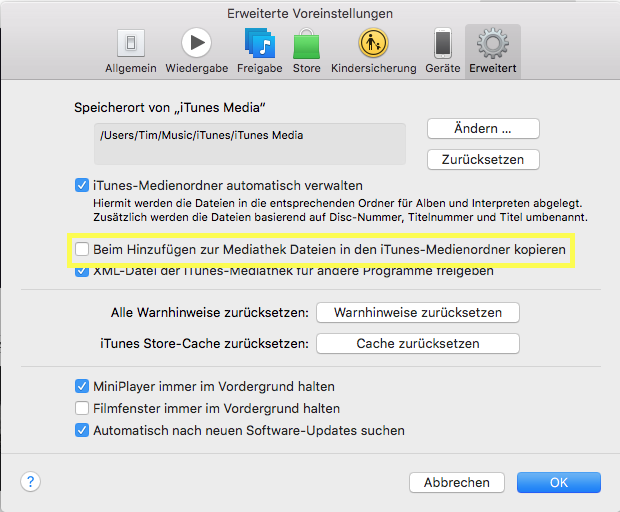The image size is (620, 512).
Task: Toggle XML-Datei der iTunes-Mediathek freigeben checkbox
Action: (81, 272)
